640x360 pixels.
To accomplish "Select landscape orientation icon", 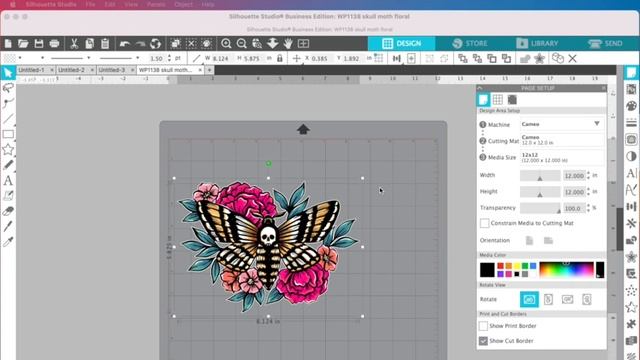I will 548,240.
